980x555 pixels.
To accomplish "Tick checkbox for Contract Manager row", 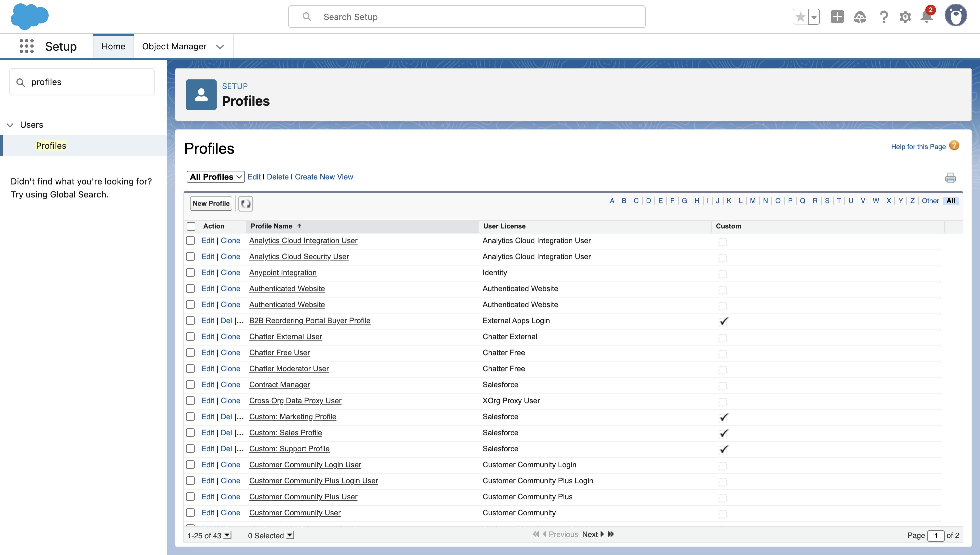I will pos(190,385).
